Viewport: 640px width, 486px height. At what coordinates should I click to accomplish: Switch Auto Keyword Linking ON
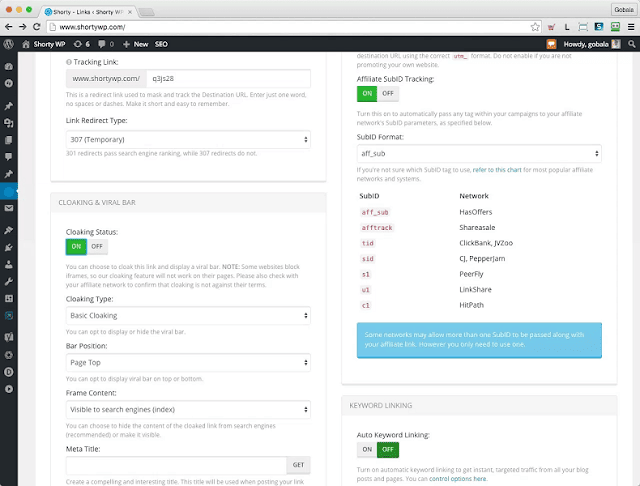tap(367, 449)
